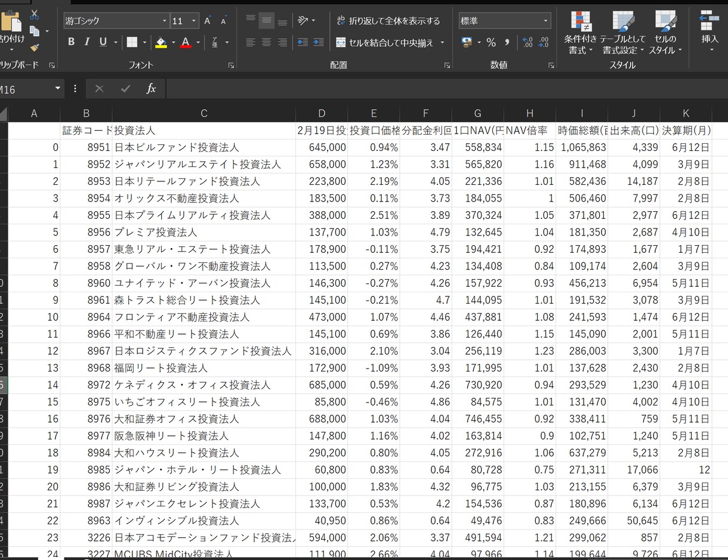The image size is (728, 560).
Task: Toggle align text right
Action: coord(282,42)
